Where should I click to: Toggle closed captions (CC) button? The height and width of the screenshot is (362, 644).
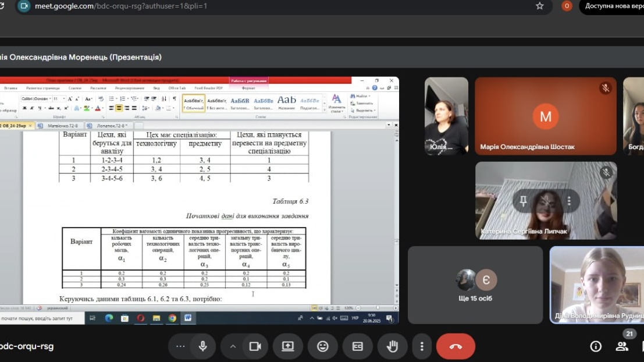pyautogui.click(x=357, y=346)
